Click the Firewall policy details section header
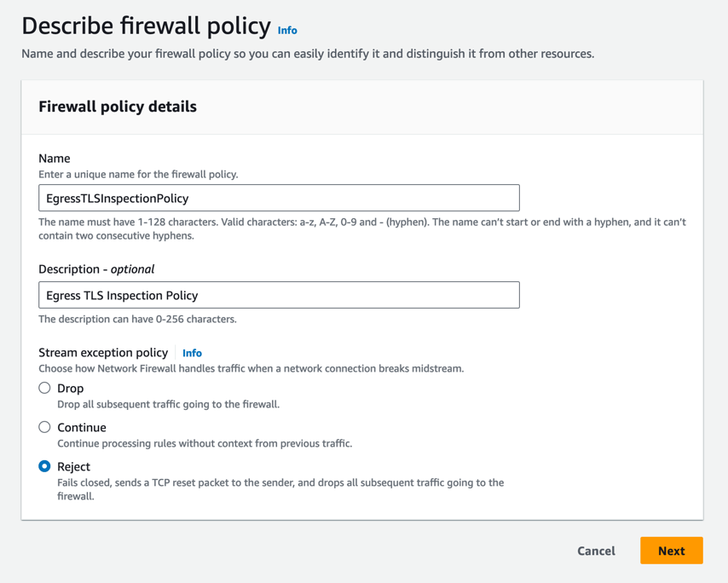728x583 pixels. [x=116, y=107]
